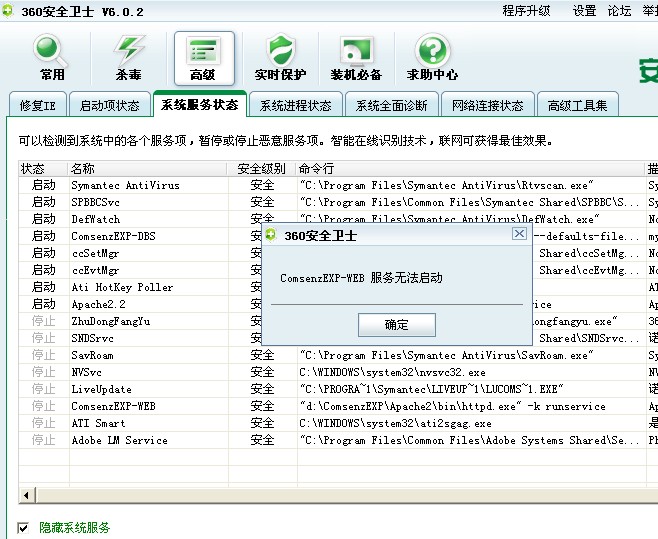Switch to the 修复IE tab
Viewport: 658px width, 539px height.
pos(37,105)
